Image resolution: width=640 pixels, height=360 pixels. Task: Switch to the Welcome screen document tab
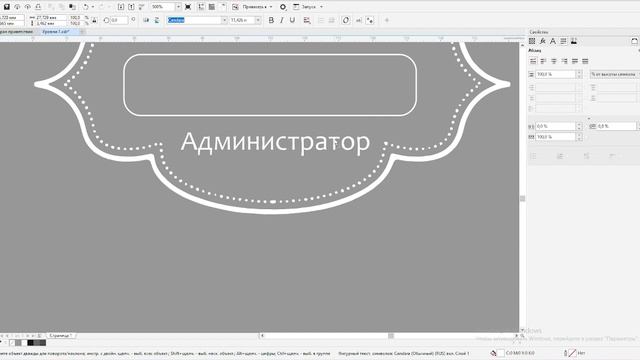(x=17, y=31)
